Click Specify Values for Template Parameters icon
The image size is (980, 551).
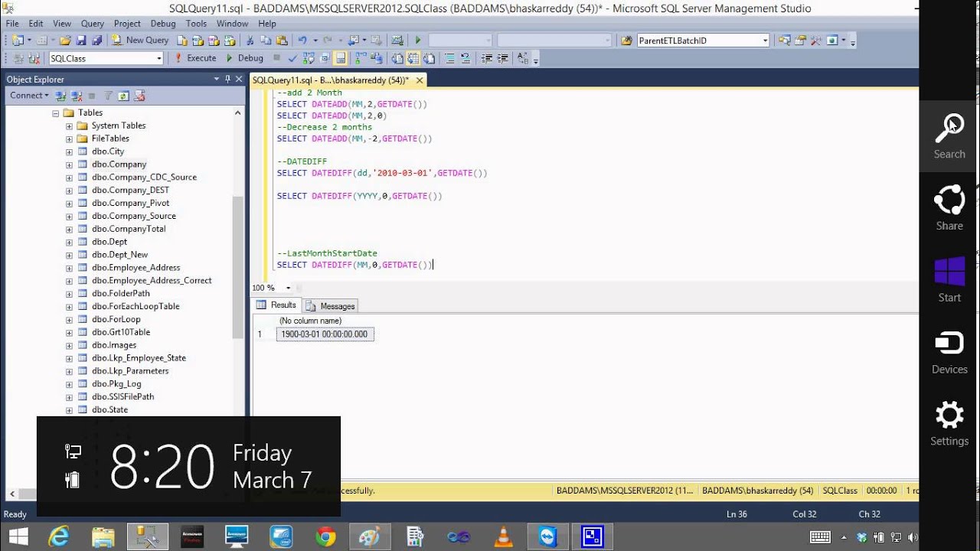[522, 58]
